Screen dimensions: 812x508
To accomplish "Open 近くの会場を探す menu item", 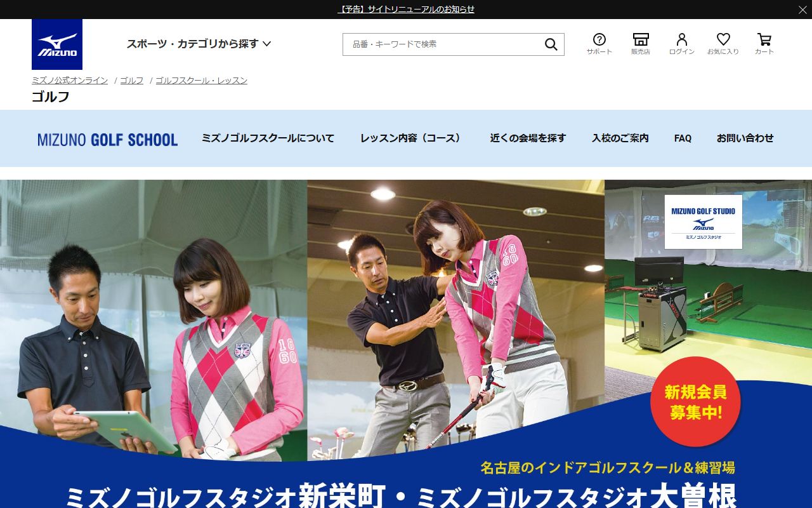I will pyautogui.click(x=528, y=138).
